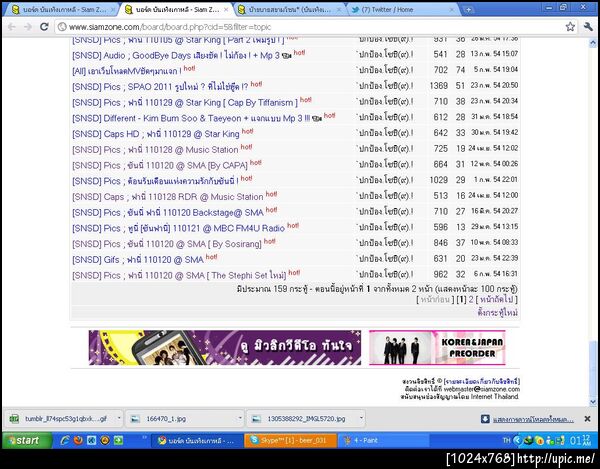Open topic Caps HD 110129 @ Star King
The image size is (600, 469).
click(155, 134)
